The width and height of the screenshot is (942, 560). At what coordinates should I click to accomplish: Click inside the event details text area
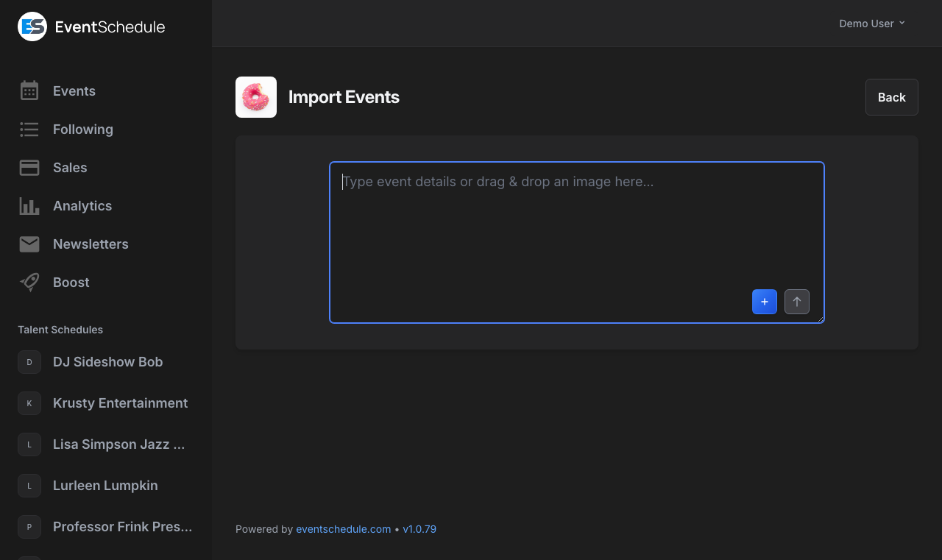pyautogui.click(x=576, y=221)
